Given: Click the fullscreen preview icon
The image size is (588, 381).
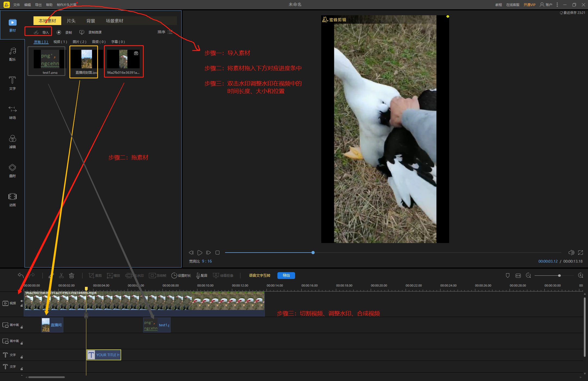Looking at the screenshot, I should (x=580, y=253).
